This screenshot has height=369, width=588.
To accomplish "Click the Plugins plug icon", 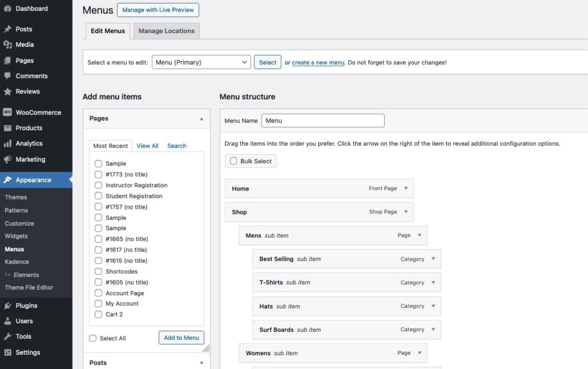I will click(x=7, y=306).
